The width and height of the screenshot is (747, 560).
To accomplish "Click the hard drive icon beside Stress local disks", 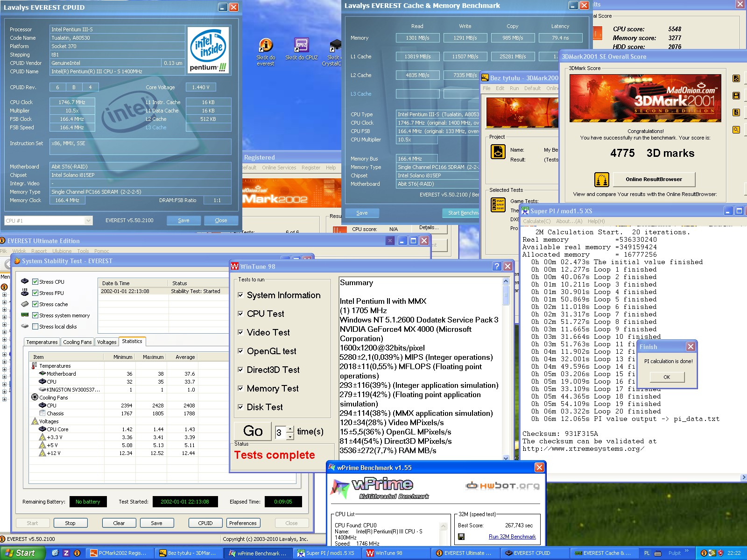I will tap(25, 326).
